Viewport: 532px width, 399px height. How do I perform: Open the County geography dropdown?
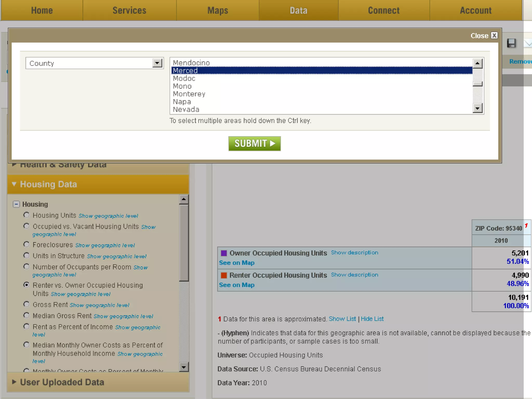[157, 63]
